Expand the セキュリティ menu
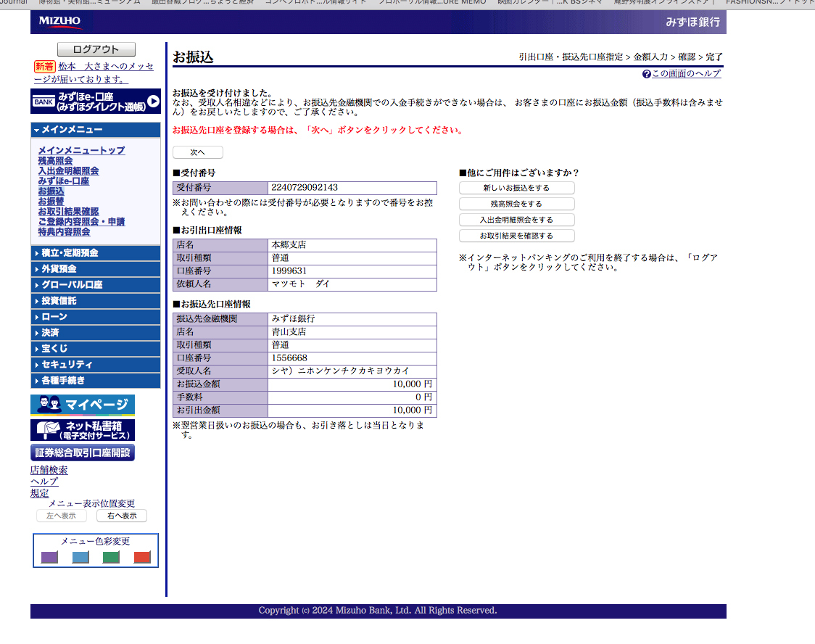815x644 pixels. (x=96, y=365)
